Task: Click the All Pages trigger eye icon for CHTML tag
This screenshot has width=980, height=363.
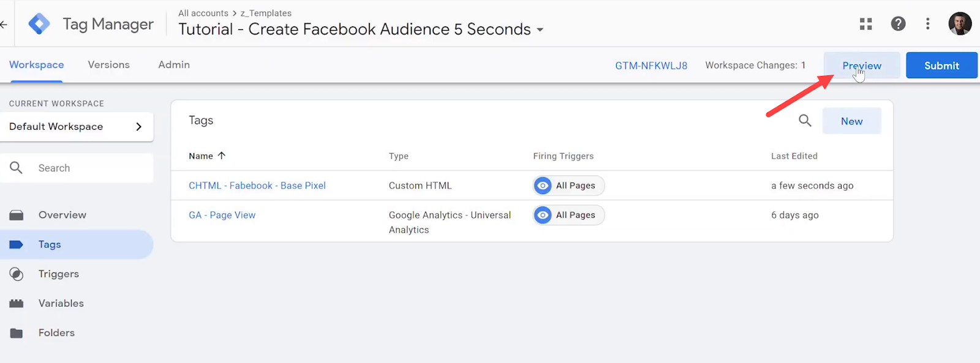Action: click(543, 185)
